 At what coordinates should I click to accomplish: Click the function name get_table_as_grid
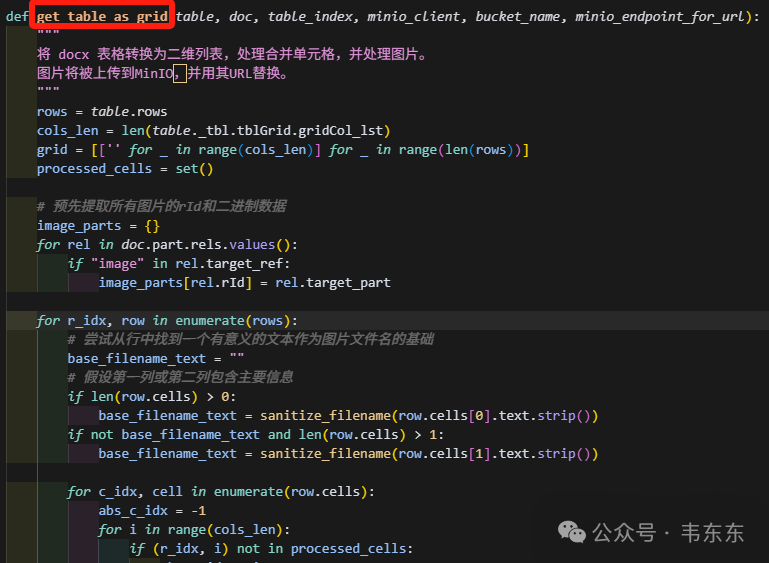pos(102,16)
